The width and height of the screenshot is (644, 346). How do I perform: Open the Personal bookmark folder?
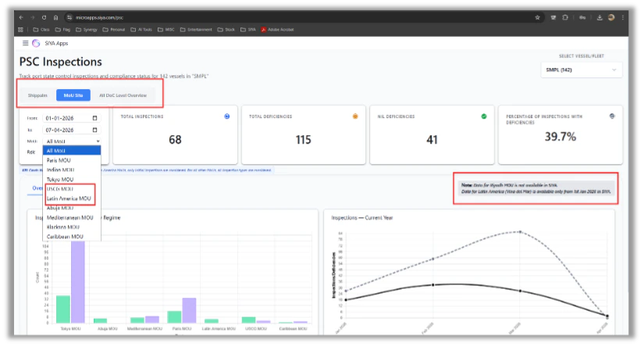[114, 30]
